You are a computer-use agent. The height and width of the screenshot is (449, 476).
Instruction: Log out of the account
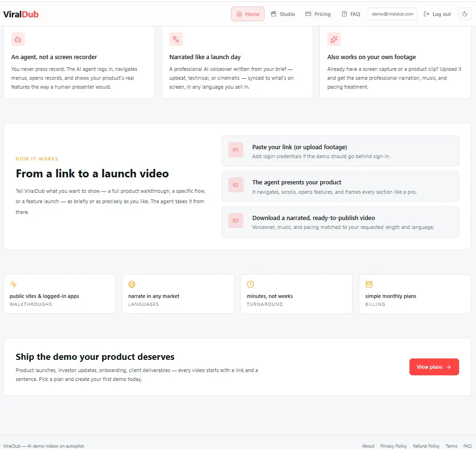point(437,14)
